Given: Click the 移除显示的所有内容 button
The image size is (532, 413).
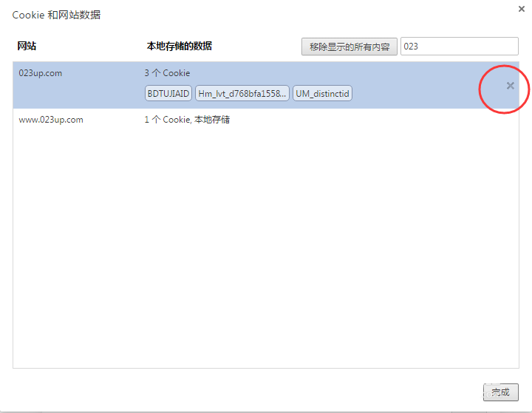Looking at the screenshot, I should pos(349,47).
